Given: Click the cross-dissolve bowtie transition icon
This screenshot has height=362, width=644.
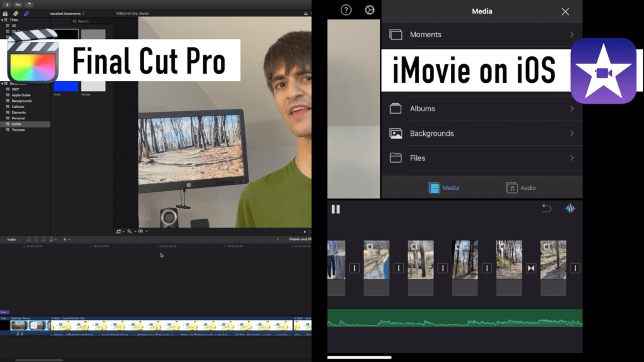Looking at the screenshot, I should click(x=531, y=268).
